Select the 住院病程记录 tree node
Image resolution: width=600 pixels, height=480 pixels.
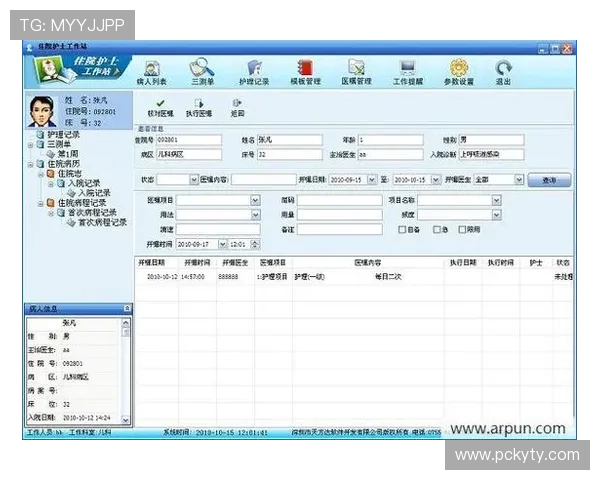click(x=82, y=202)
